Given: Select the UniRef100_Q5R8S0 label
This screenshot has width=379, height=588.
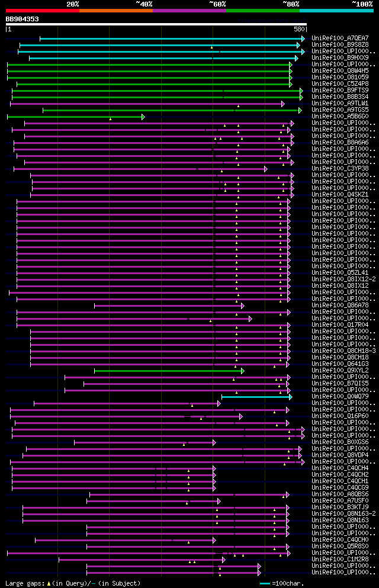Looking at the screenshot, I should (x=340, y=547).
